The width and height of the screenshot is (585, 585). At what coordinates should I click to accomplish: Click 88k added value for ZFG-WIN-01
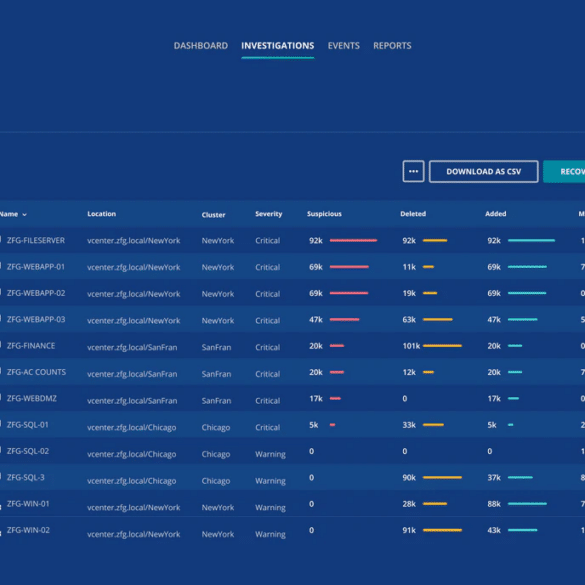pos(494,504)
